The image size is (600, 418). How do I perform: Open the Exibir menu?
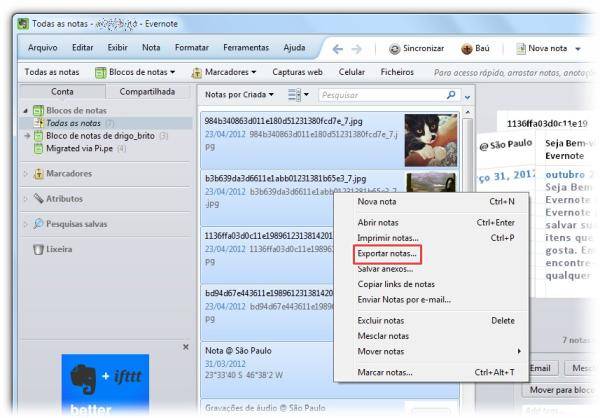117,47
